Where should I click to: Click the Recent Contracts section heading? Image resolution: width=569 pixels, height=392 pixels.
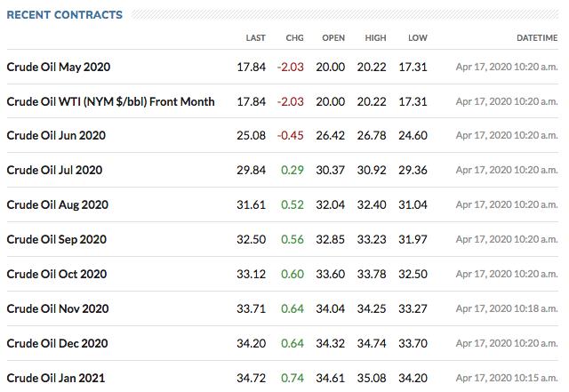coord(65,15)
